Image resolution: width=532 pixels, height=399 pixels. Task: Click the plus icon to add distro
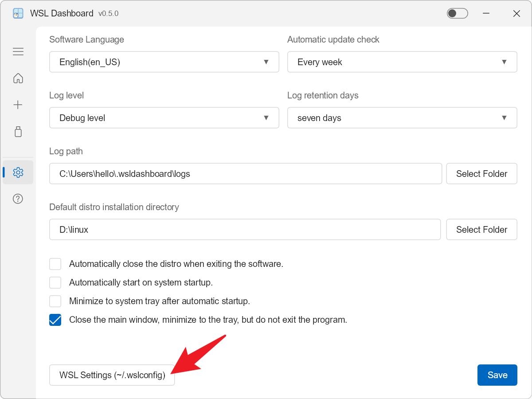tap(18, 105)
